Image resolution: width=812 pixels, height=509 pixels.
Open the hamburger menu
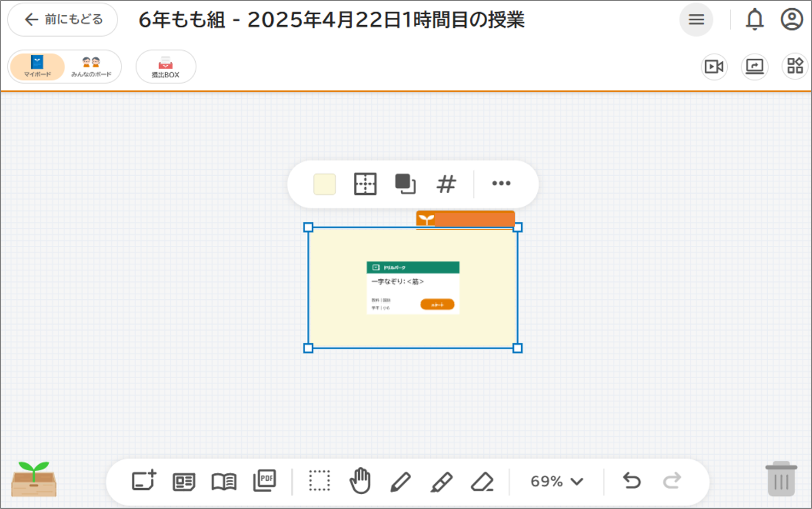click(696, 20)
